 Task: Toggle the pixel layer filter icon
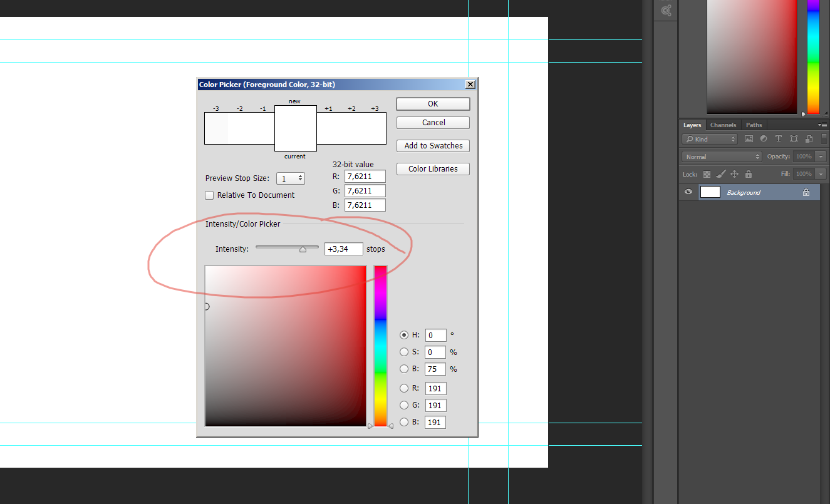749,139
